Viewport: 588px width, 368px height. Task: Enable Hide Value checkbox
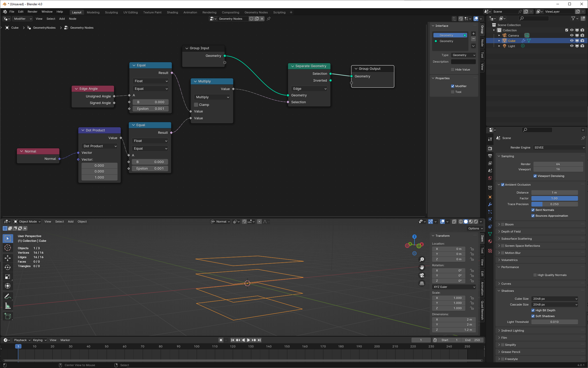pyautogui.click(x=453, y=70)
